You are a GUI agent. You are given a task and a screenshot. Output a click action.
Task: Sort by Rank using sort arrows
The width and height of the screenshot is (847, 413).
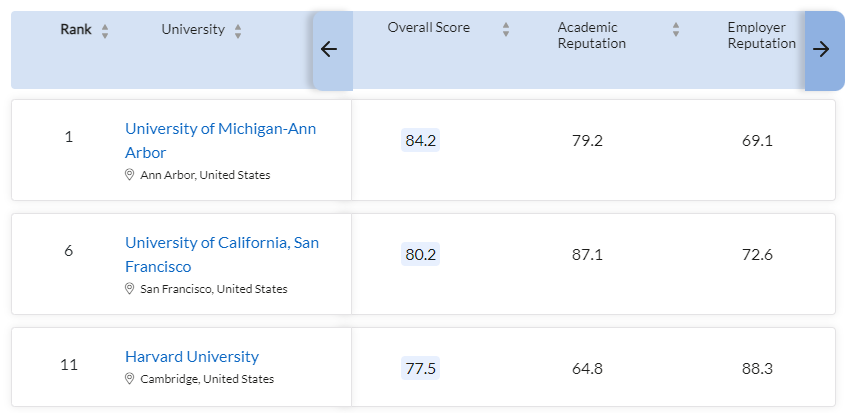(105, 31)
